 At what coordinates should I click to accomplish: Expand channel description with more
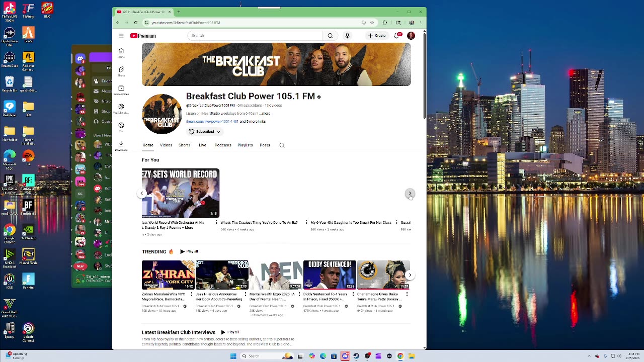pyautogui.click(x=266, y=114)
